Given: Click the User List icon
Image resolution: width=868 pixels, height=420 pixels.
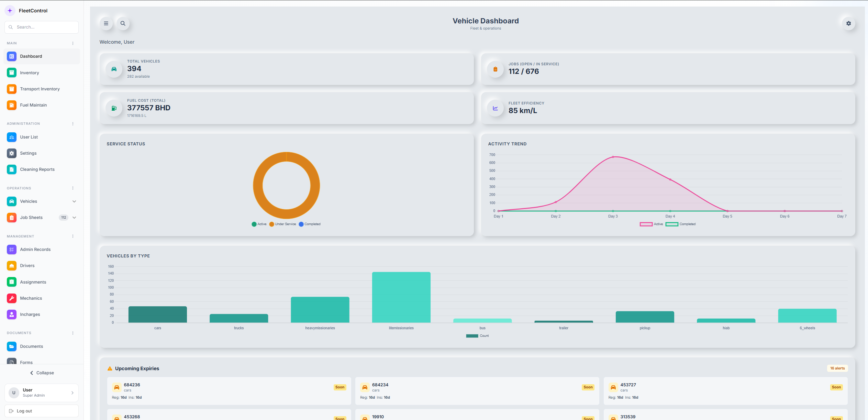Looking at the screenshot, I should pos(12,137).
